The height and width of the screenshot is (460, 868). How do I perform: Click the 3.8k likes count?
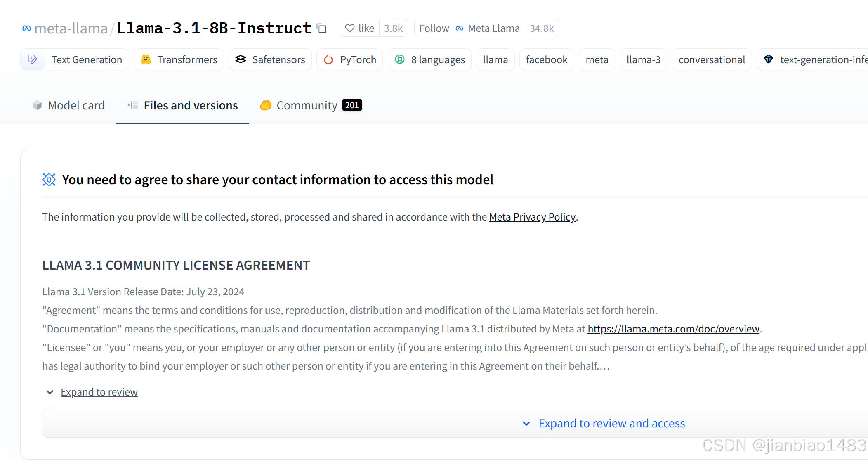click(x=393, y=28)
